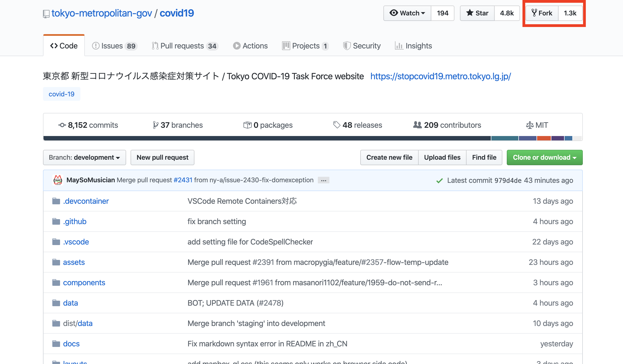Open the data folder
Screen dimensions: 623x364
71,303
